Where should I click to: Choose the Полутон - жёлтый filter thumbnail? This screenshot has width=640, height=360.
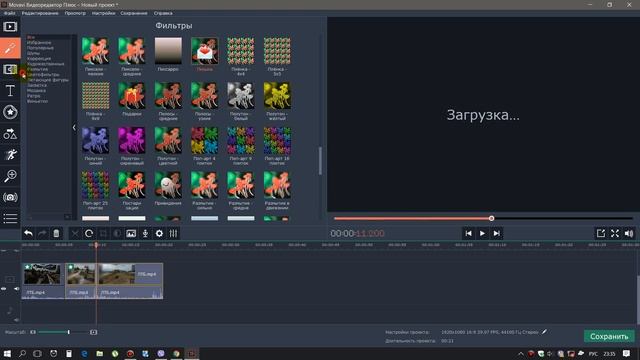click(277, 96)
